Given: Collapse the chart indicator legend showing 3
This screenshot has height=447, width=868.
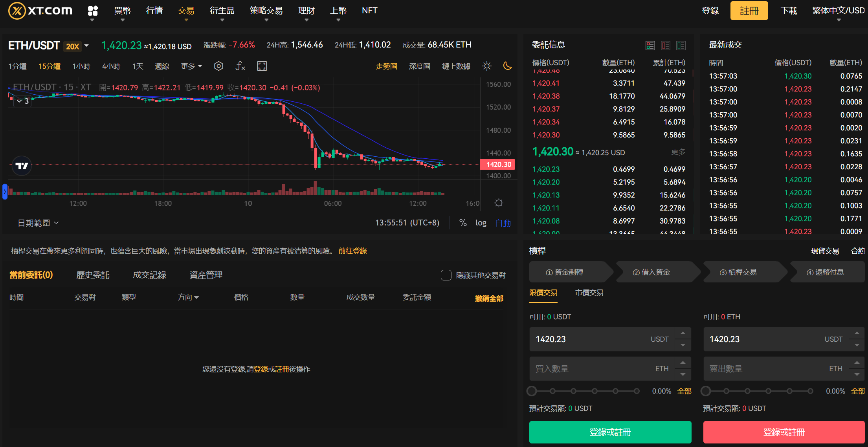Looking at the screenshot, I should click(22, 101).
